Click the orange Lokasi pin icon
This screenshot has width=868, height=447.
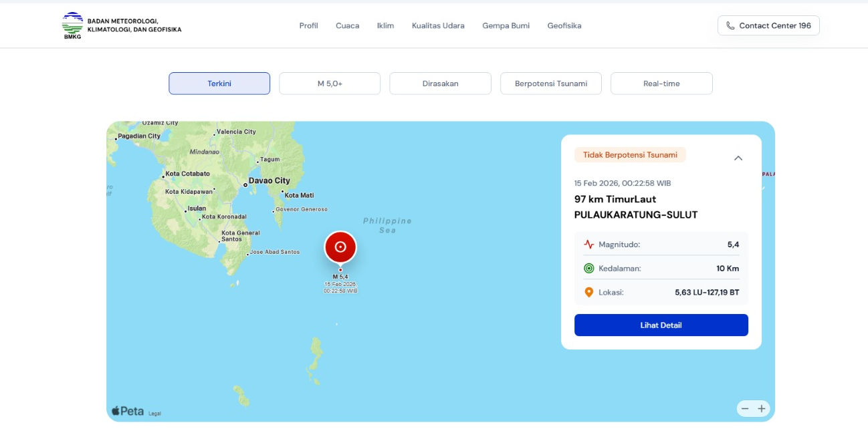pyautogui.click(x=588, y=292)
